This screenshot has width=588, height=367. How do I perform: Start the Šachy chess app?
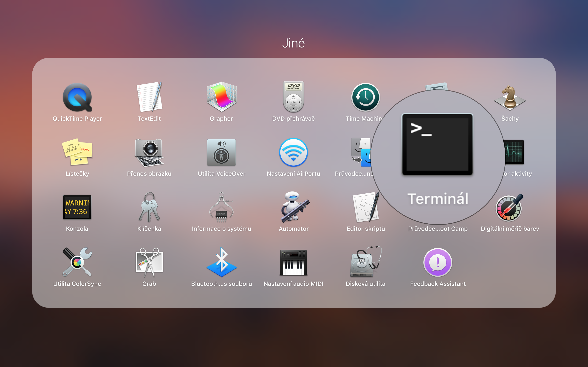pyautogui.click(x=510, y=97)
